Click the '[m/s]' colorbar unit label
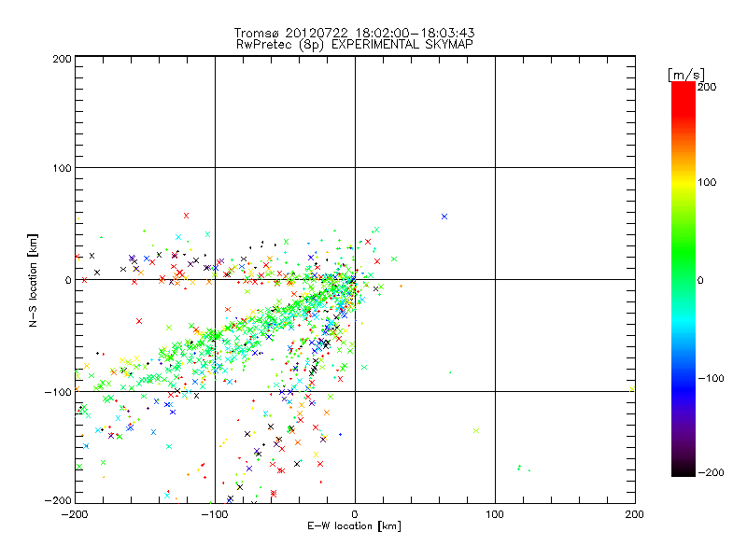747x560 pixels. [x=686, y=75]
